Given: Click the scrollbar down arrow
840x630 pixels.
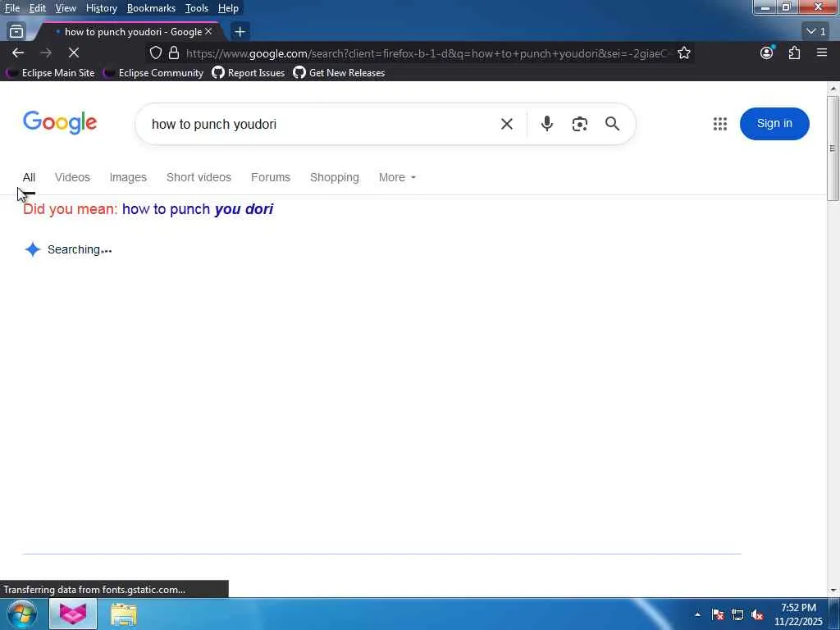Looking at the screenshot, I should point(833,591).
